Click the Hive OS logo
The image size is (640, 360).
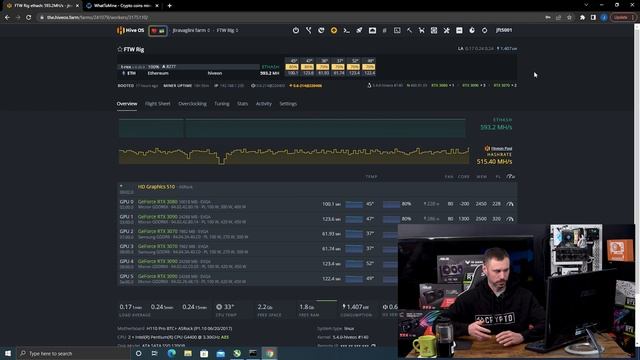point(131,30)
